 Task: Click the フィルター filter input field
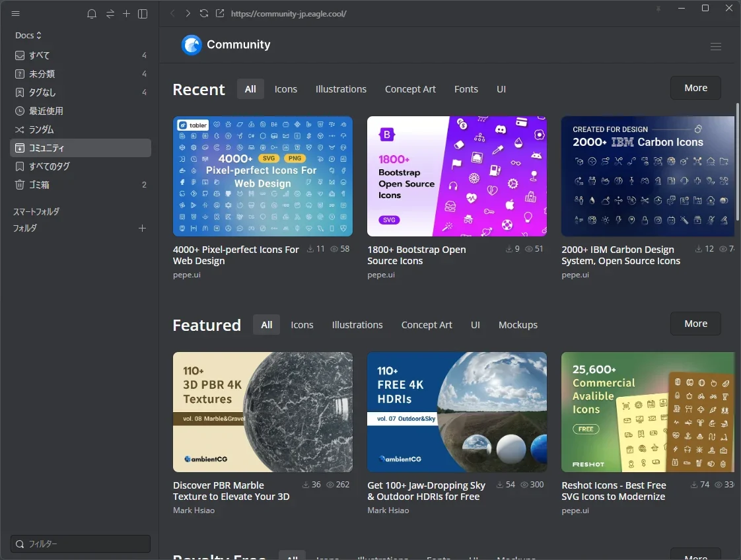tap(81, 544)
